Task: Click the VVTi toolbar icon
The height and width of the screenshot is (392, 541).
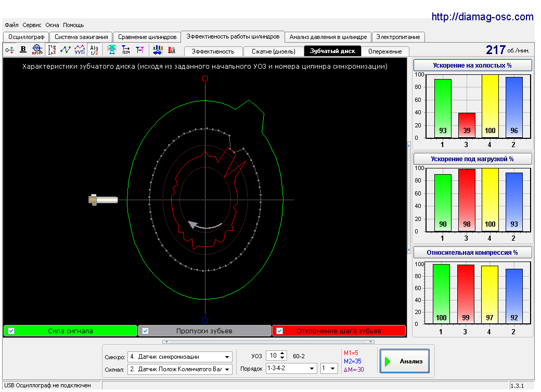Action: 80,50
